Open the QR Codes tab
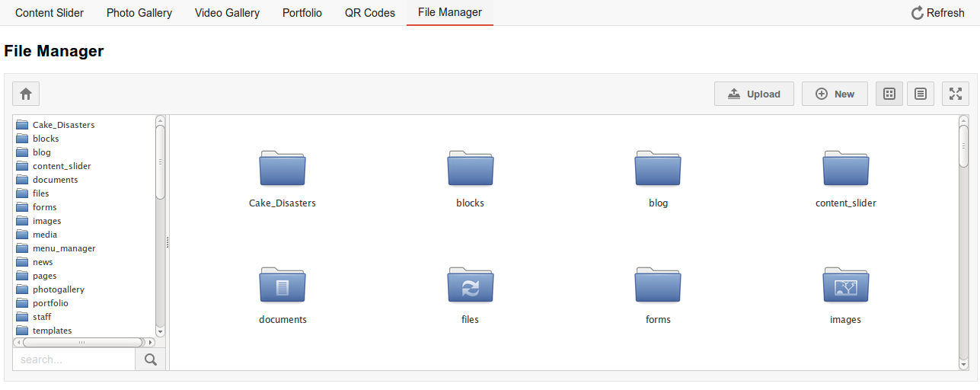The height and width of the screenshot is (390, 980). [x=370, y=13]
